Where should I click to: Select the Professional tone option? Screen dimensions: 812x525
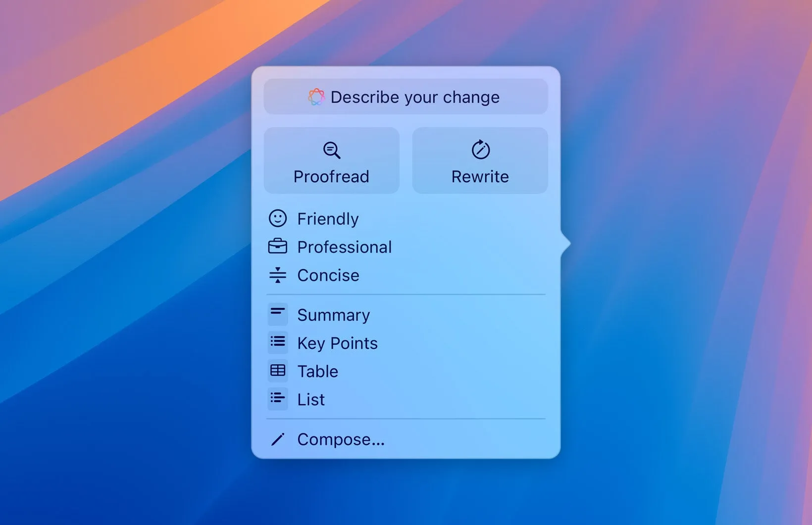[345, 247]
